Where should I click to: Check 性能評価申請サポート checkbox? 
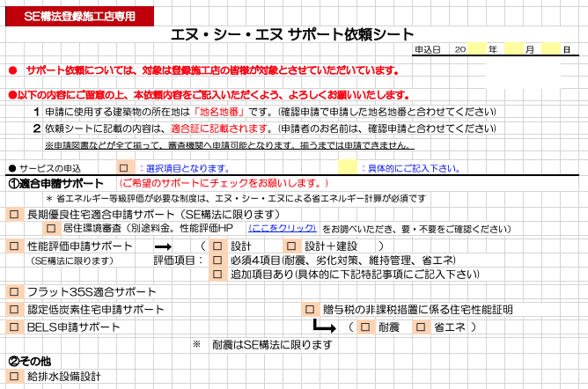coord(14,246)
